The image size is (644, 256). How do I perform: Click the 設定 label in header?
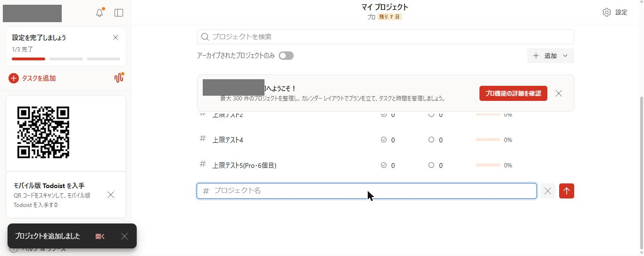click(621, 12)
